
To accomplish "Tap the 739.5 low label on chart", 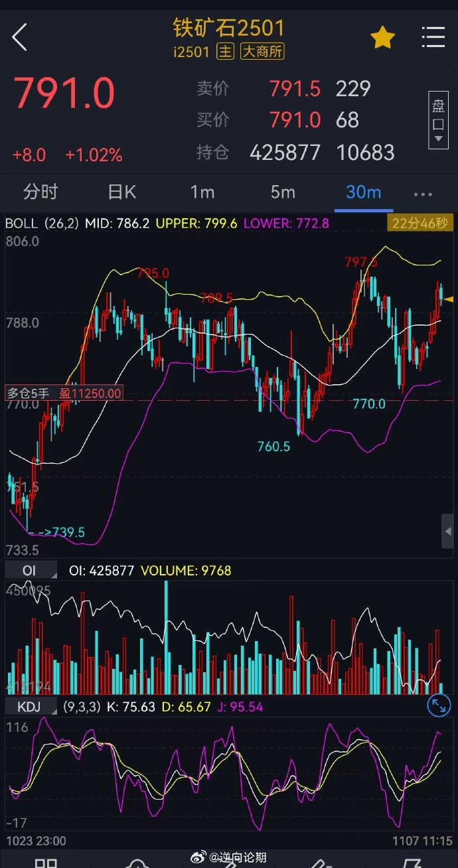I will 69,533.
